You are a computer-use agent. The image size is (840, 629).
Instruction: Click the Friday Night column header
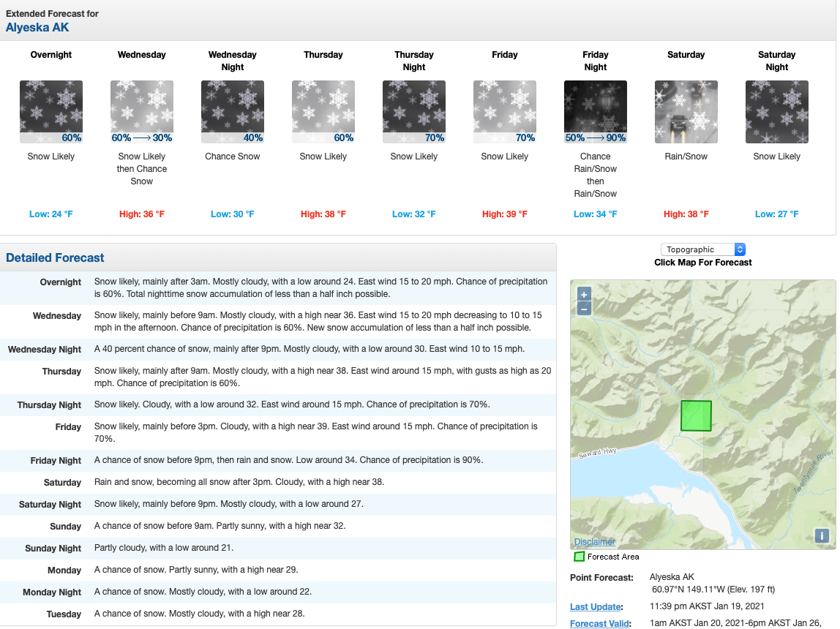click(595, 61)
